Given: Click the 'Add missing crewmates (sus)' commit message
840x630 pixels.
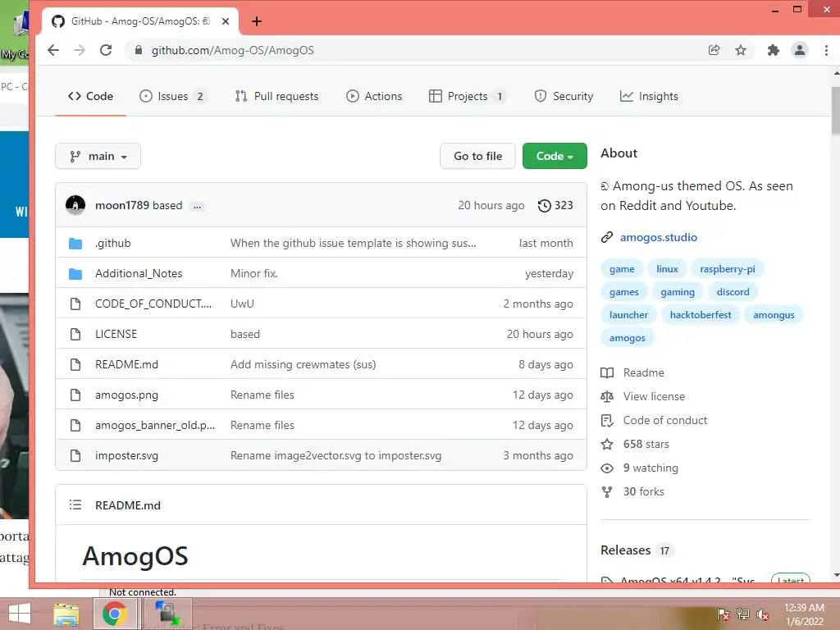Looking at the screenshot, I should tap(304, 365).
